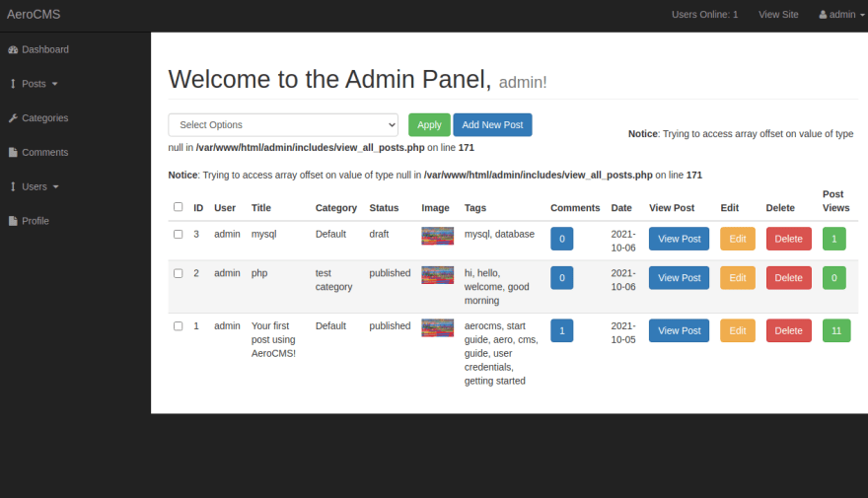Click the comments count of the mysql post
Image resolution: width=868 pixels, height=498 pixels.
coord(562,239)
